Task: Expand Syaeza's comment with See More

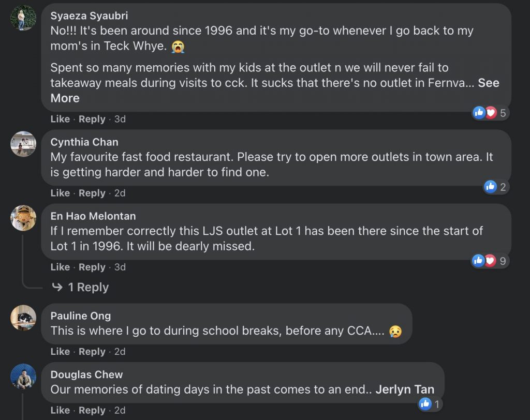Action: (x=488, y=83)
